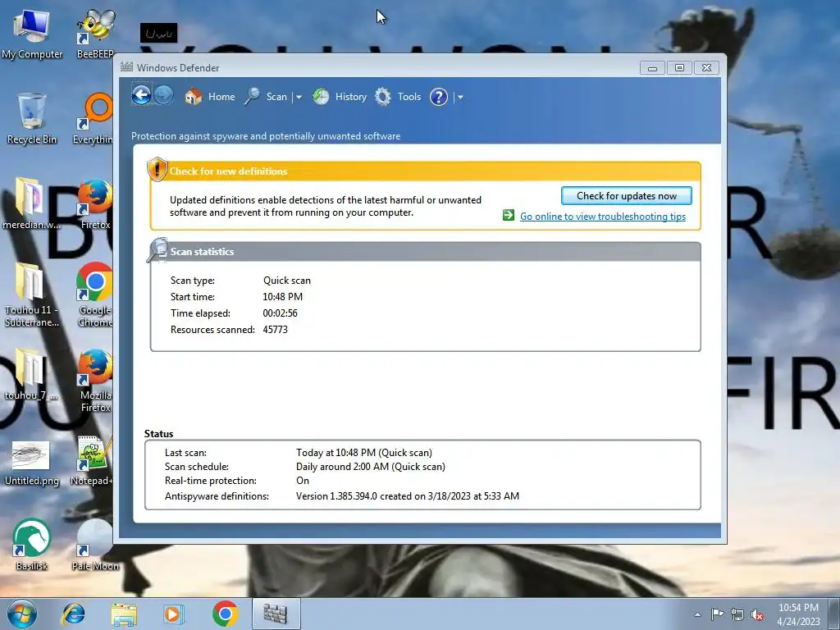Screen dimensions: 840x630
Task: Launch Chrome from the taskbar
Action: point(225,614)
